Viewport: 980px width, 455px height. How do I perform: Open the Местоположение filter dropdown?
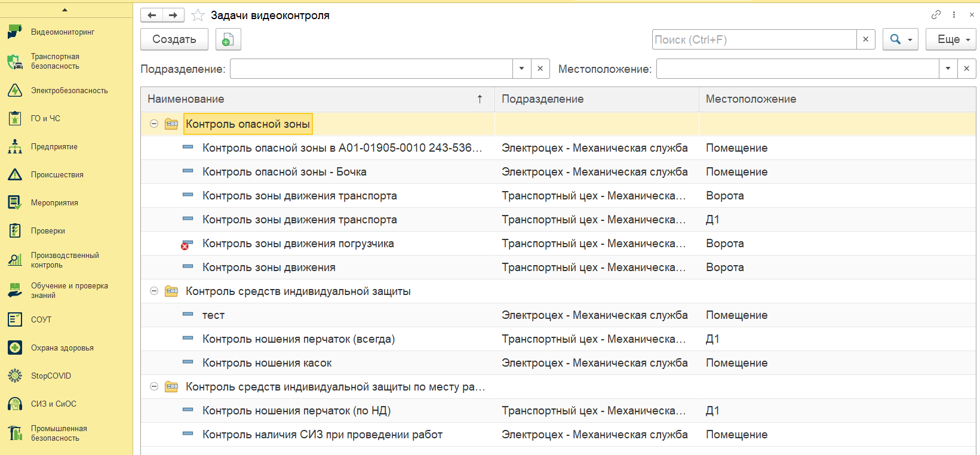[x=948, y=69]
